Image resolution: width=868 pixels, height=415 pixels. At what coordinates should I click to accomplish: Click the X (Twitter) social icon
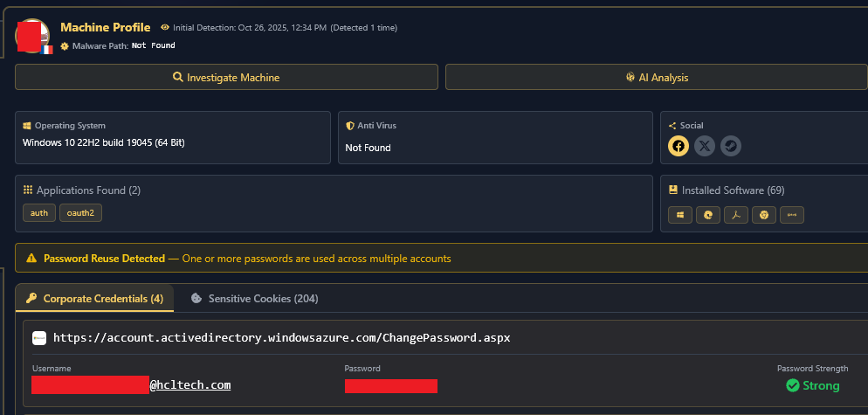pos(705,146)
